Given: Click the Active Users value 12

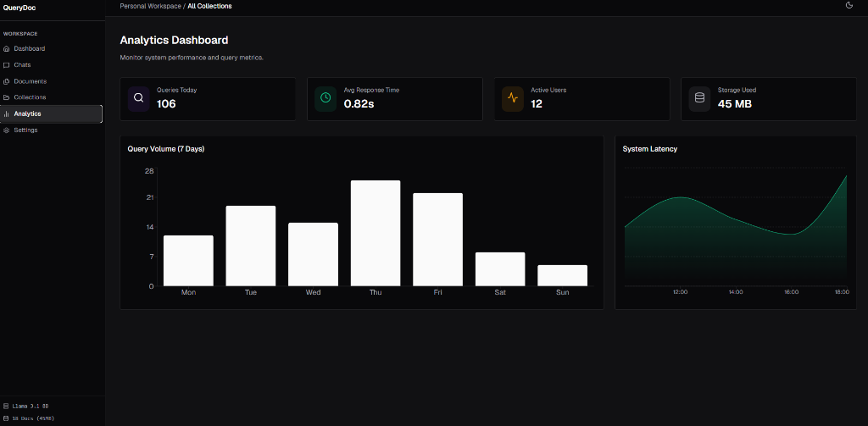Looking at the screenshot, I should (x=537, y=103).
